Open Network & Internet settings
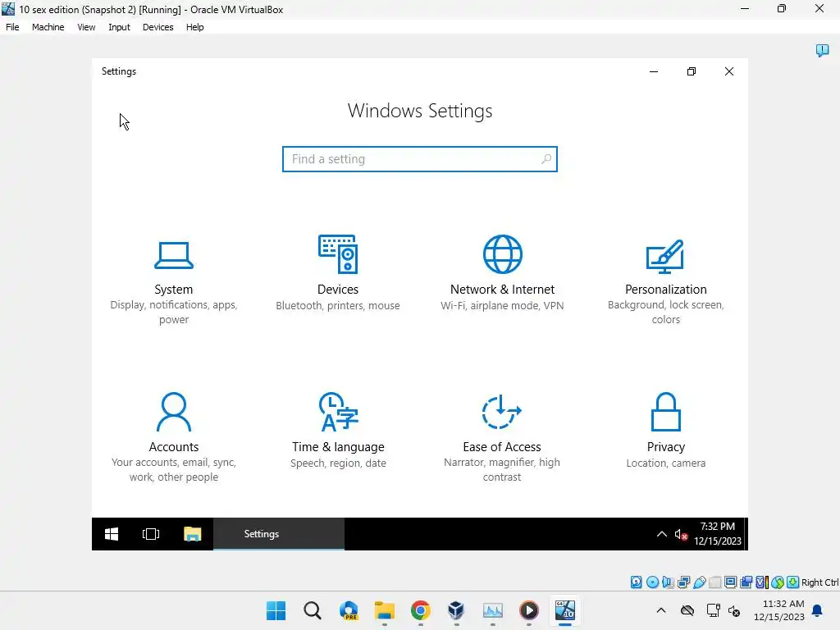 point(502,273)
